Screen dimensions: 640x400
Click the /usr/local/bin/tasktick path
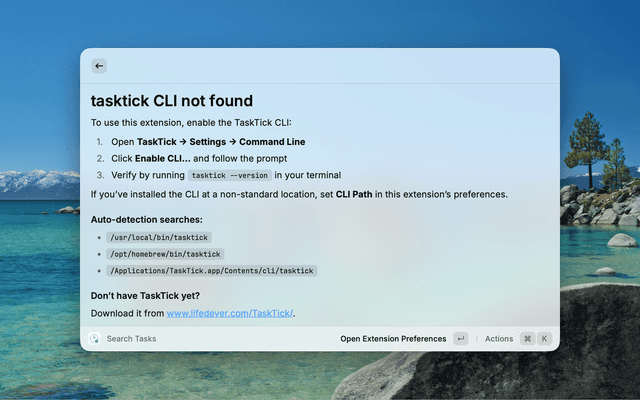159,238
